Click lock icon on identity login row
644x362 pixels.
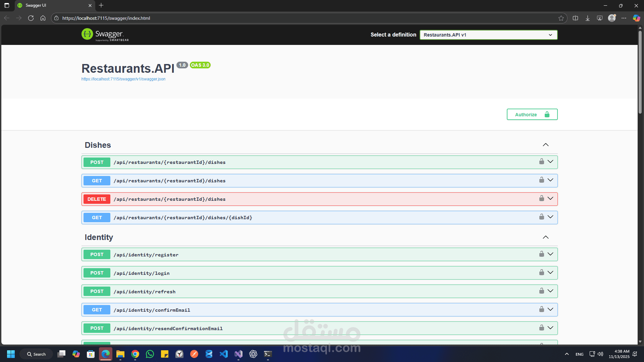point(541,273)
